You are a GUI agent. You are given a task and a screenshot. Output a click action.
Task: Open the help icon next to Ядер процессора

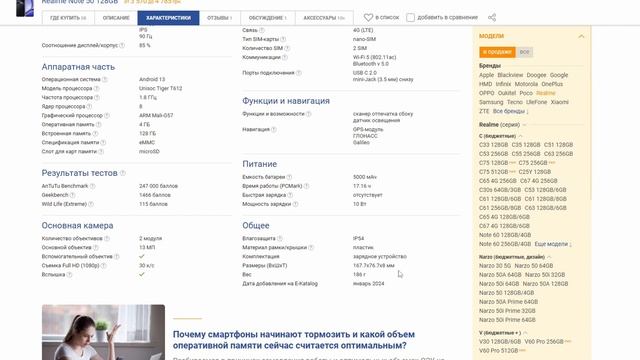coord(89,106)
